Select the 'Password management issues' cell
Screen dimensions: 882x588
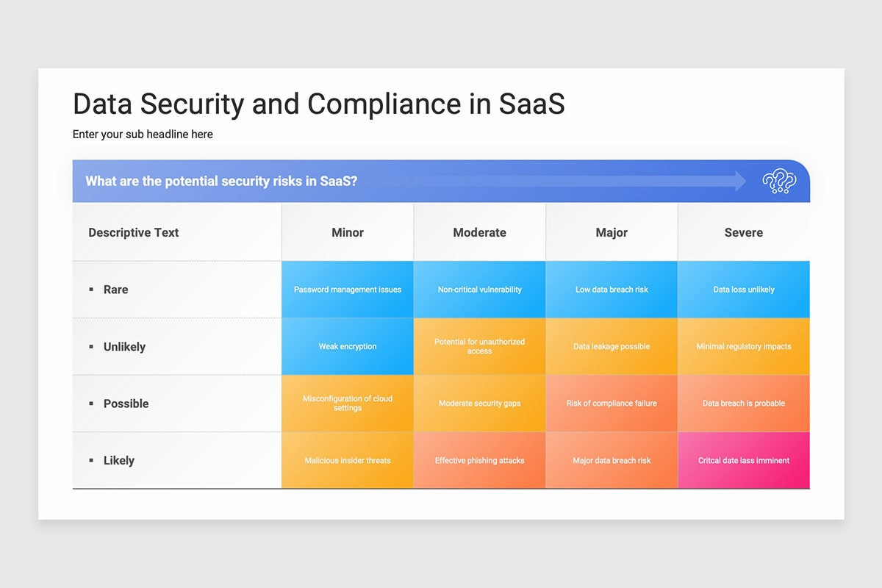[347, 290]
